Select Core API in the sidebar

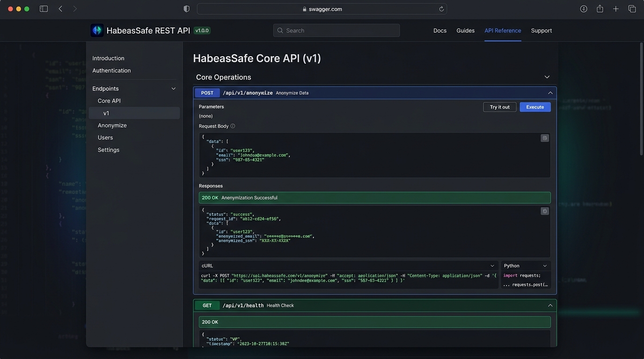[x=109, y=101]
